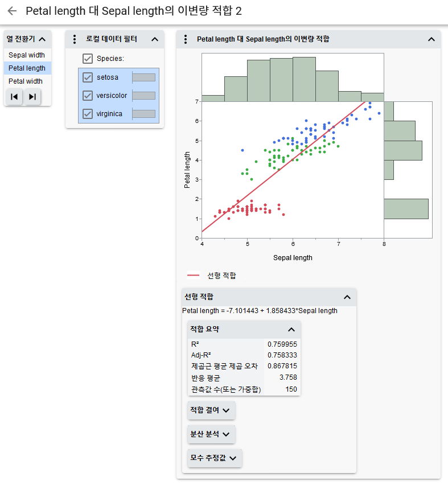Collapse the 적합 요약 section
The height and width of the screenshot is (485, 448).
pos(291,329)
